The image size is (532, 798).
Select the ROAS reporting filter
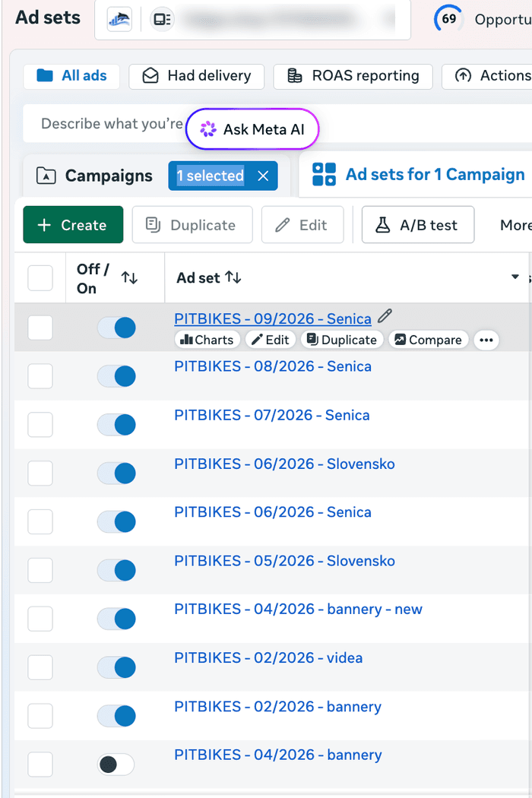point(353,76)
